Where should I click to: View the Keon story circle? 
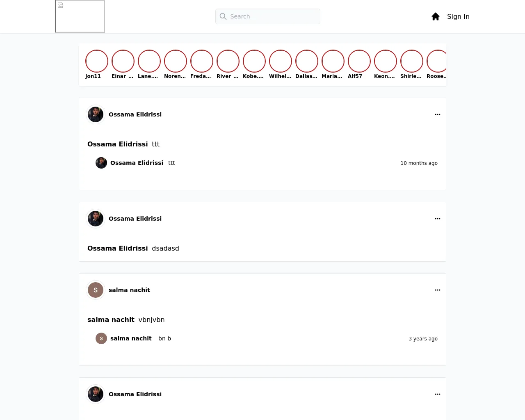point(386,61)
